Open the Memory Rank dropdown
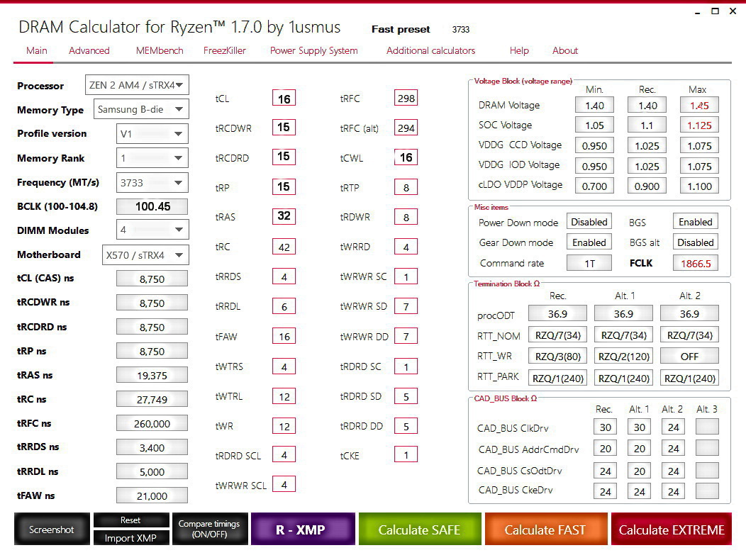Viewport: 746px width, 560px height. 152,158
